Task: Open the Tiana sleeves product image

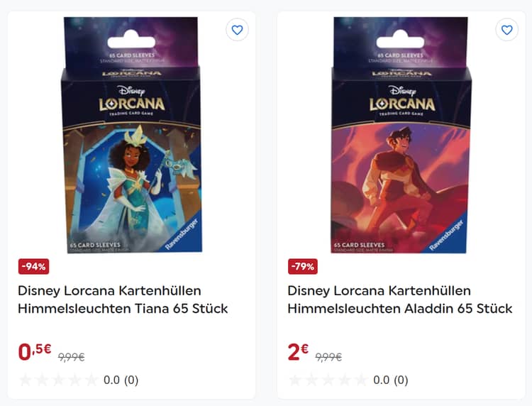Action: 132,135
